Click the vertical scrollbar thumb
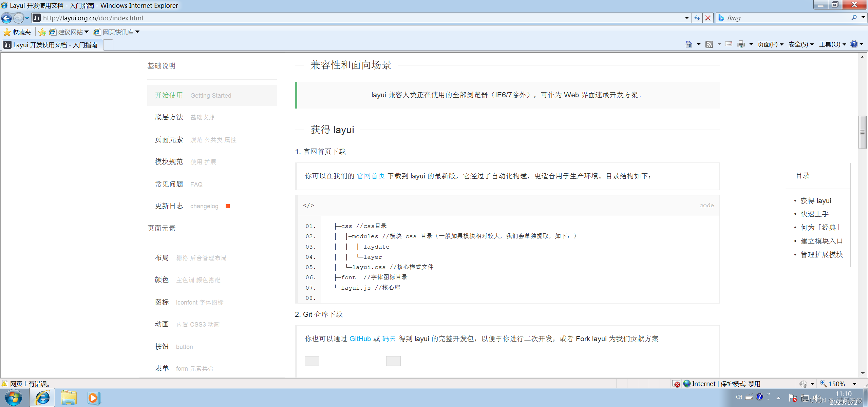 863,132
